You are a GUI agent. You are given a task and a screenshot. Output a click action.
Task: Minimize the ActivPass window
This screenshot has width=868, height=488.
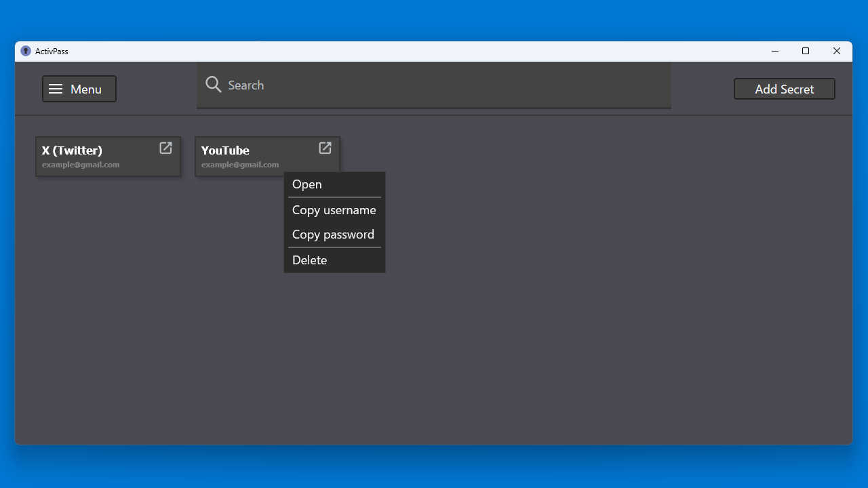pos(774,51)
